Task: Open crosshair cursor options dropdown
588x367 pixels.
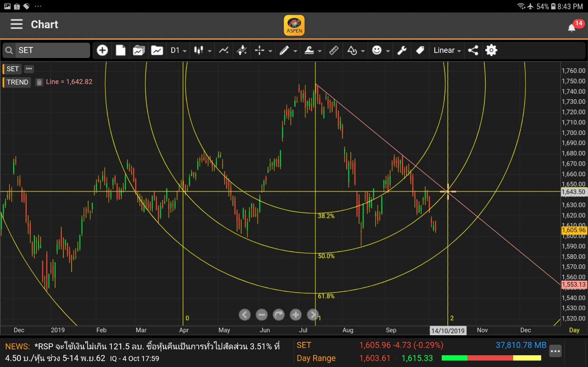Action: coord(263,50)
